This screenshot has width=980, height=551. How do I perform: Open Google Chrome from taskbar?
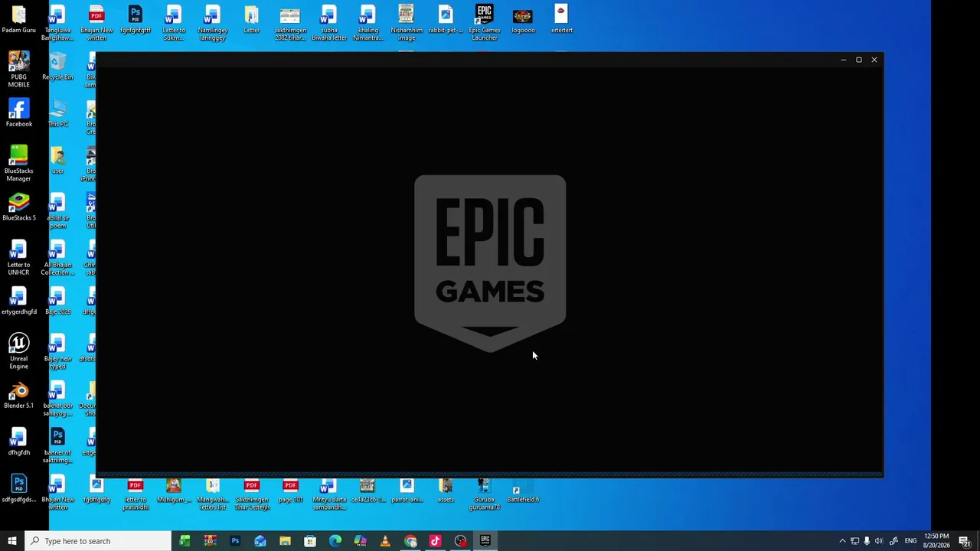pyautogui.click(x=410, y=541)
